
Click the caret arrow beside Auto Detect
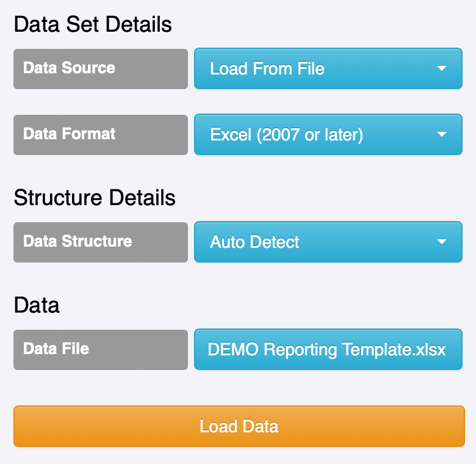[442, 242]
